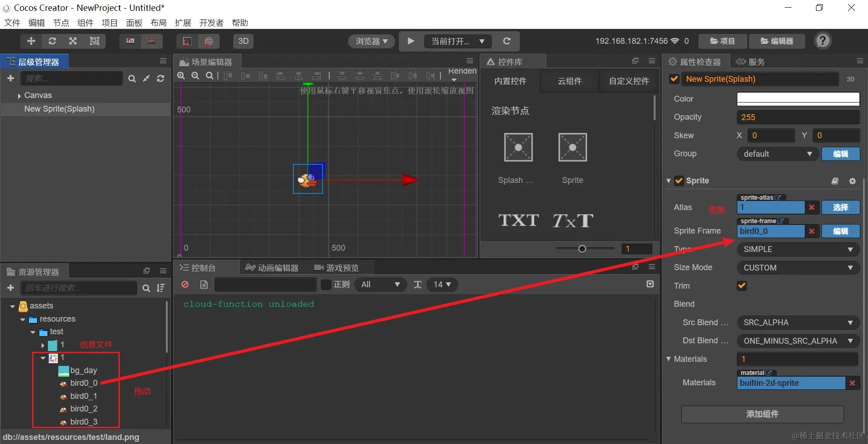Open the 编辑器 folder button
Image resolution: width=868 pixels, height=444 pixels.
(777, 41)
